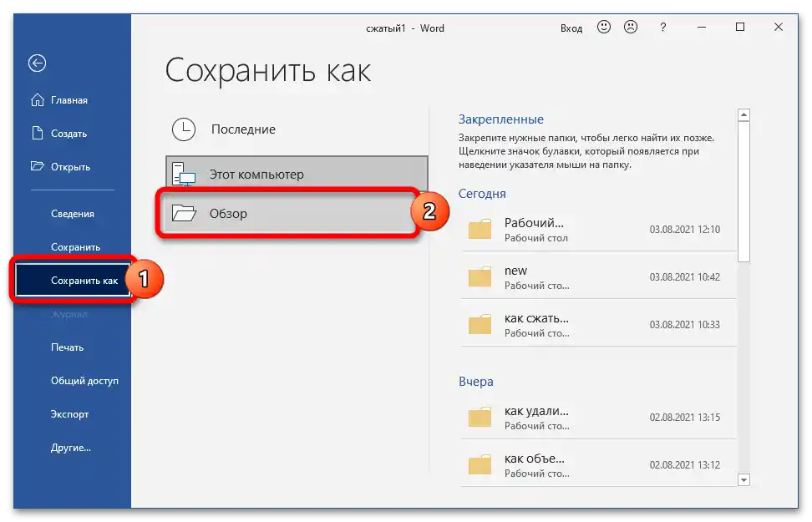Minimize the Word window
Viewport: 812px width, 522px height.
pos(702,28)
